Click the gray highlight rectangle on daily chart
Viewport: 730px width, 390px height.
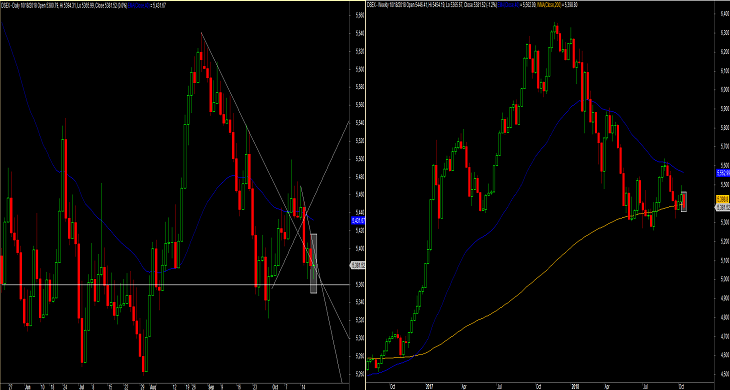coord(314,263)
